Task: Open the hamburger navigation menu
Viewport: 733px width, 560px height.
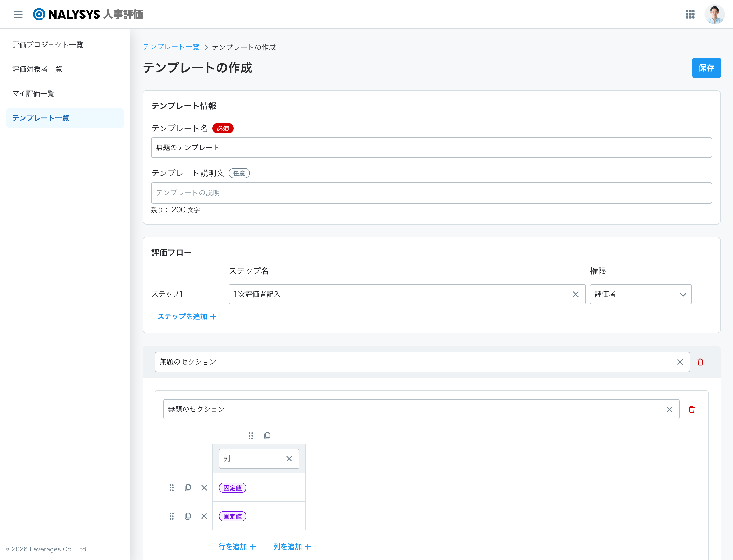Action: click(18, 14)
